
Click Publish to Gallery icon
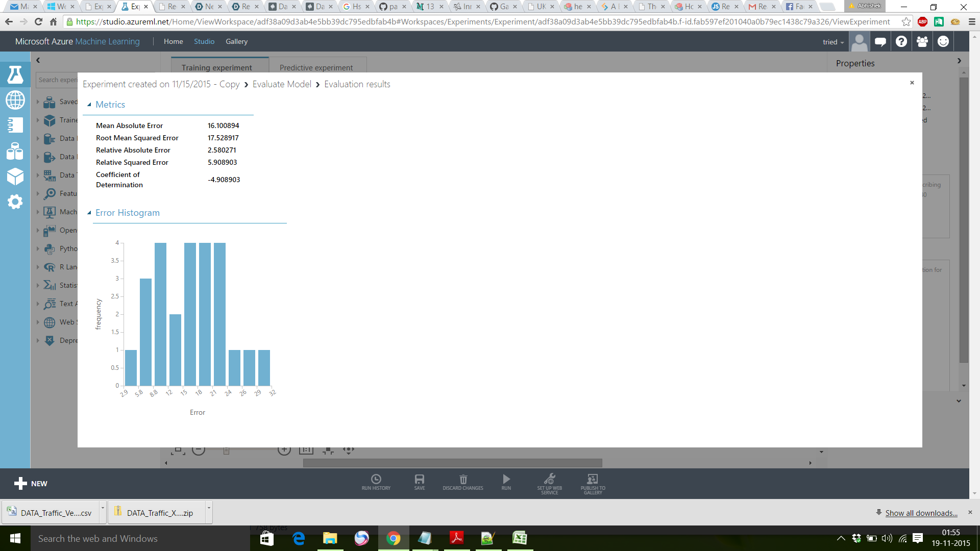click(x=593, y=482)
